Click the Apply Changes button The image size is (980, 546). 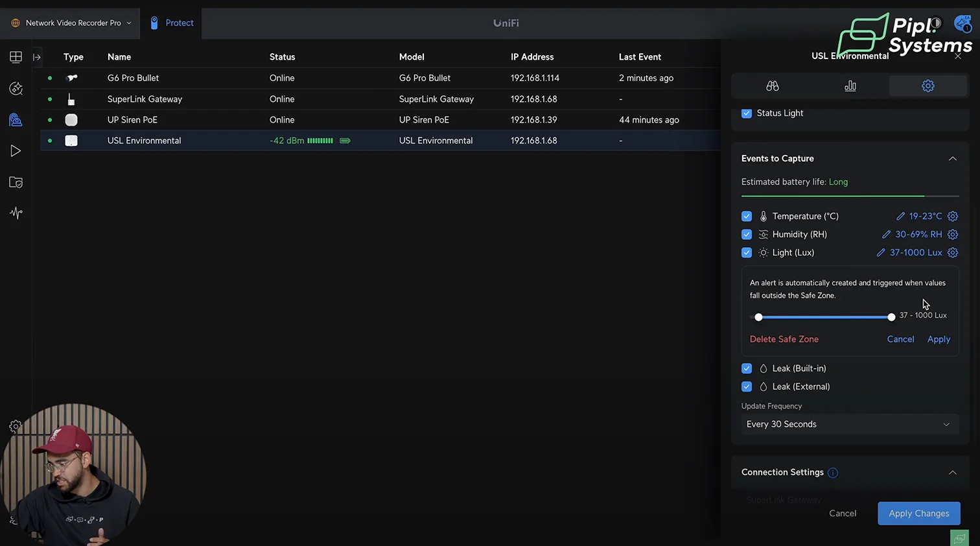click(x=919, y=514)
